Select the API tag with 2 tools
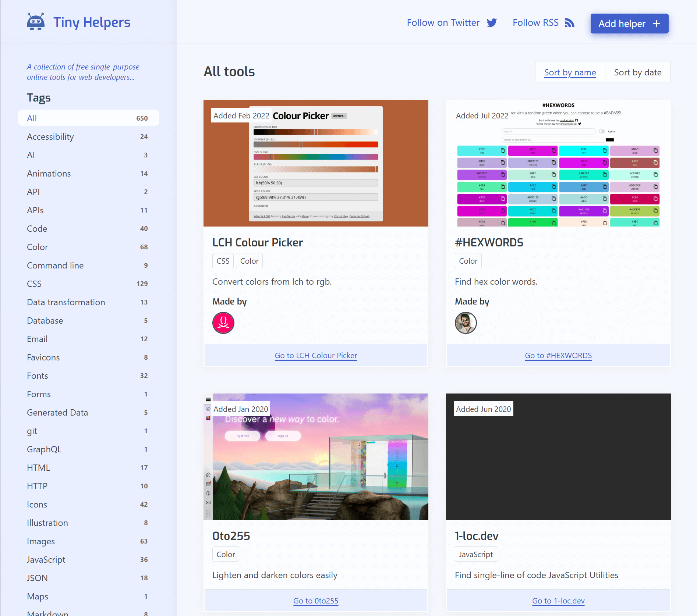697x616 pixels. pos(89,192)
